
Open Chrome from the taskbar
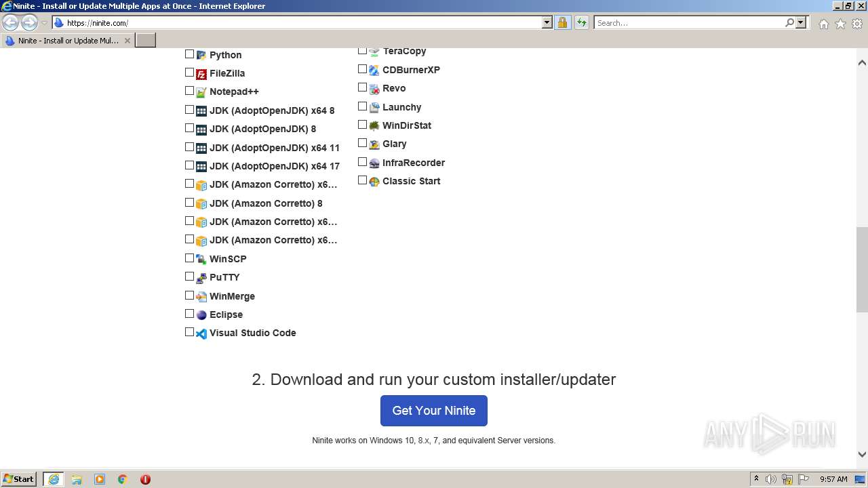coord(122,479)
